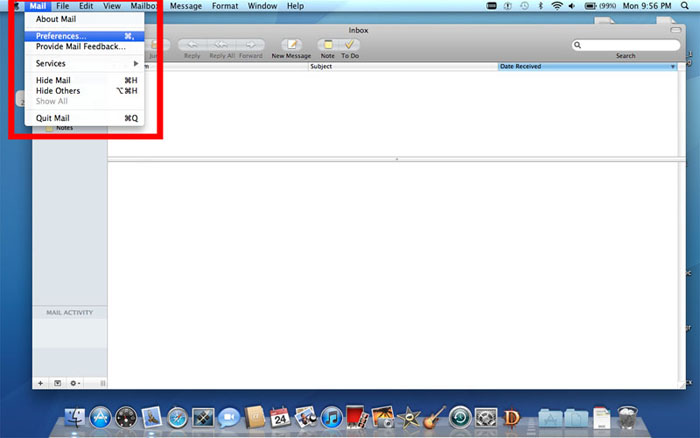This screenshot has width=700, height=438.
Task: Click the Date Received column header
Action: coord(588,67)
